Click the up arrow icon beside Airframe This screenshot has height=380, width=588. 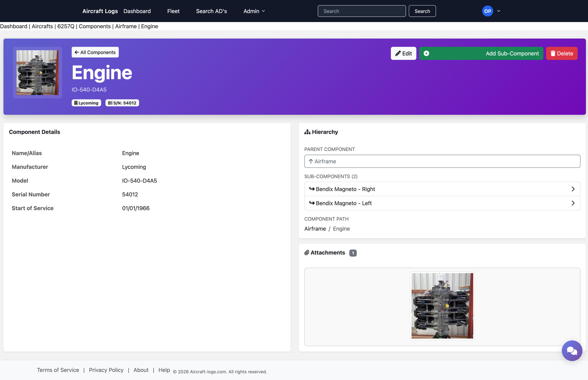tap(311, 161)
